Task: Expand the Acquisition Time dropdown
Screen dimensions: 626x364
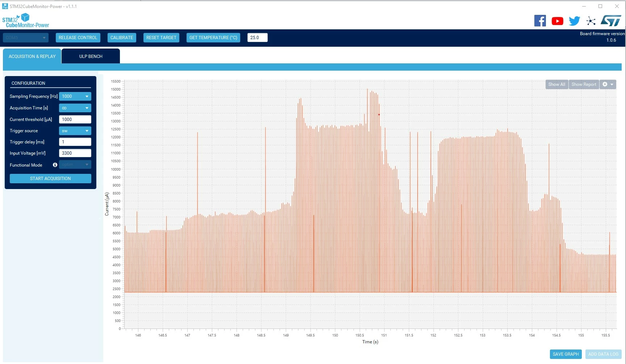Action: 75,108
